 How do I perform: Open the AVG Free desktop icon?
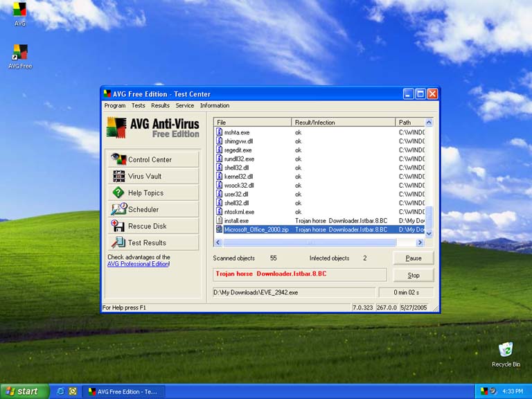19,53
